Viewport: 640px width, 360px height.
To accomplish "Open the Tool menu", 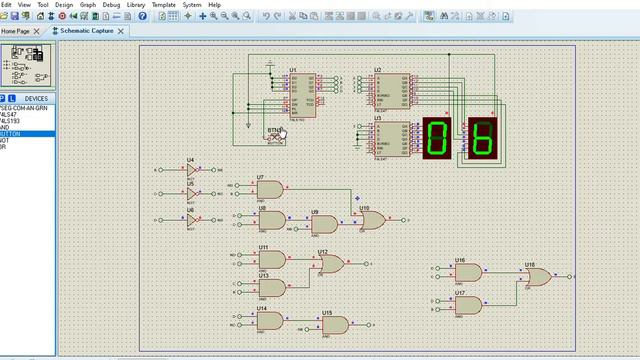I will [x=43, y=5].
